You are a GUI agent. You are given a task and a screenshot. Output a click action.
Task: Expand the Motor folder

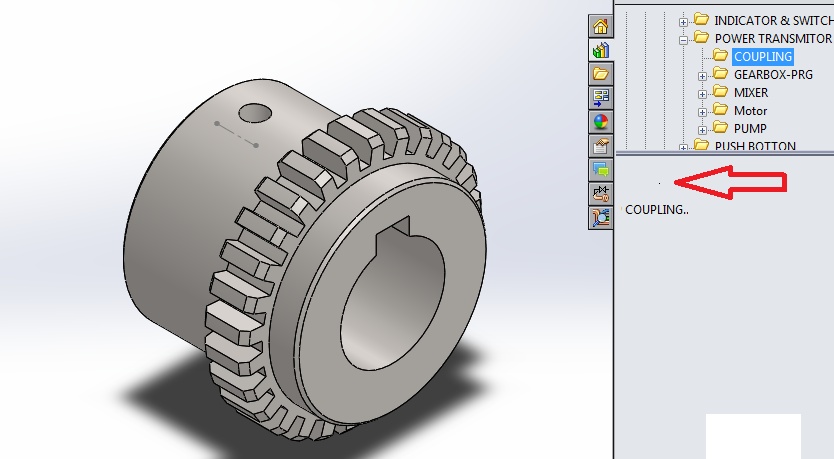(x=702, y=112)
